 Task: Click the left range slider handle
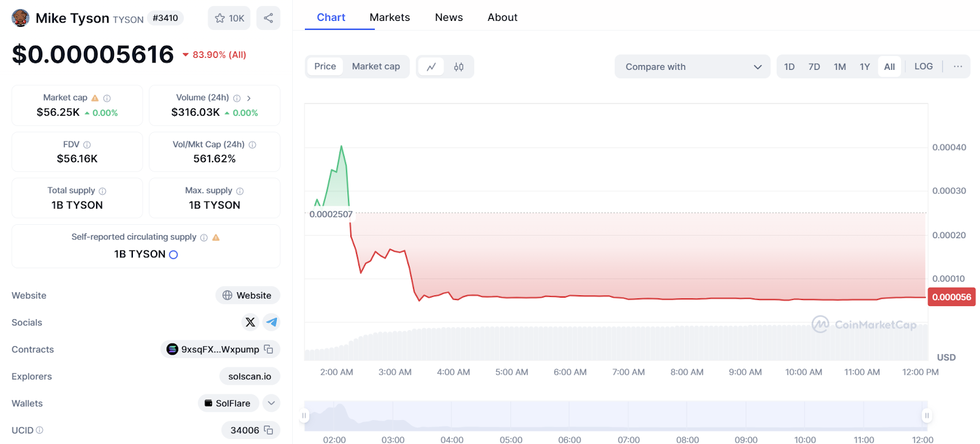[304, 416]
